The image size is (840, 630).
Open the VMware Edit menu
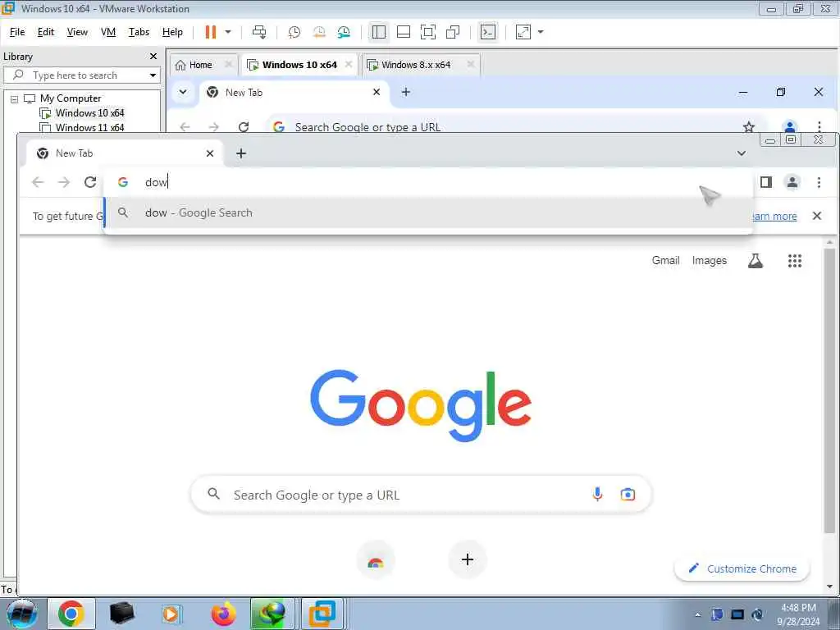[x=46, y=32]
